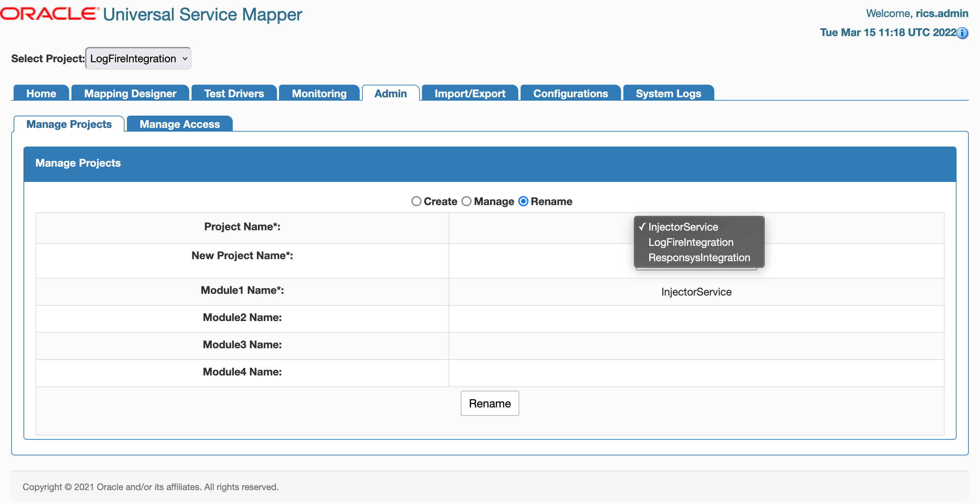Click the Manage Projects subtab
Image resolution: width=980 pixels, height=504 pixels.
click(69, 124)
